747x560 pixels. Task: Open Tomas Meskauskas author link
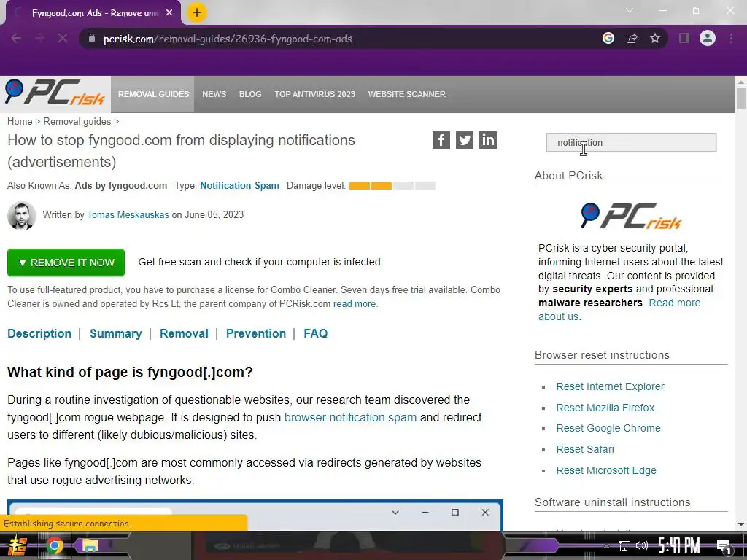click(128, 215)
